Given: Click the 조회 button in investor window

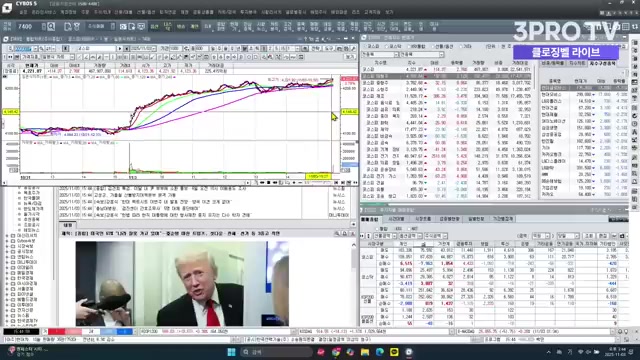Looking at the screenshot, I should tap(589, 236).
